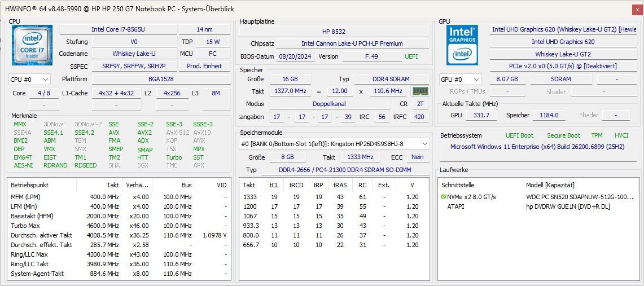644x286 pixels.
Task: Click the Stufung V0 value
Action: 134,42
